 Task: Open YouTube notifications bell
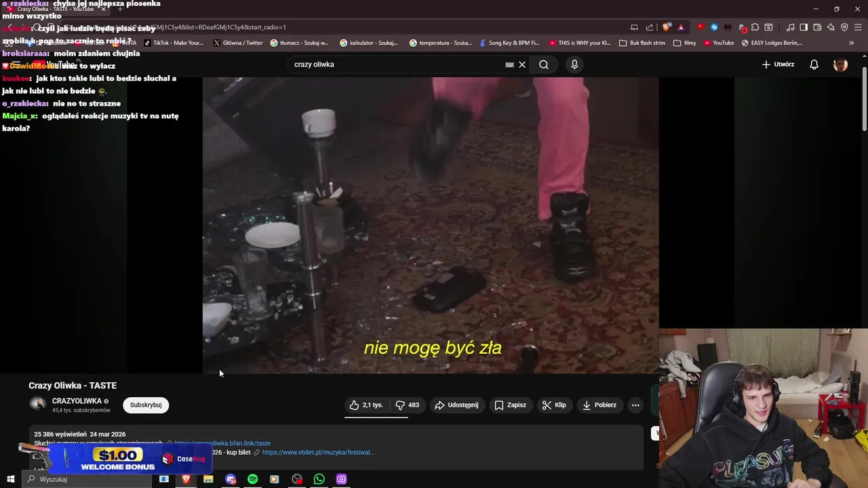(x=814, y=64)
